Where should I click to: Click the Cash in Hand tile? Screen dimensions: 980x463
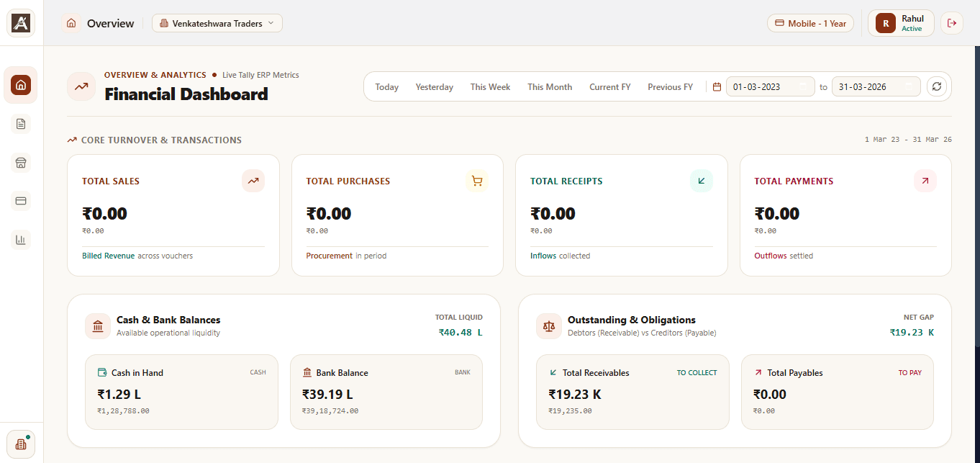(181, 392)
